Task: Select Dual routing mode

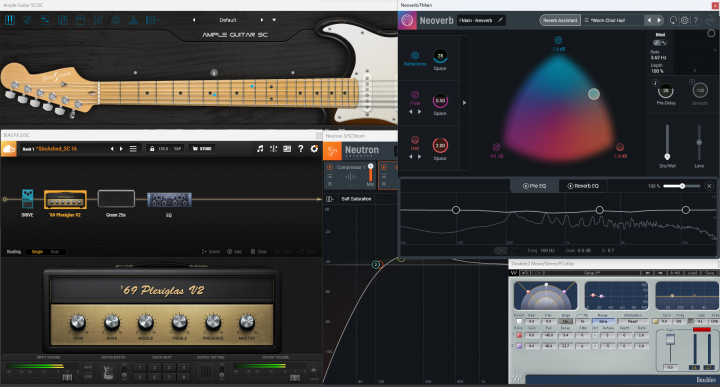Action: (55, 252)
